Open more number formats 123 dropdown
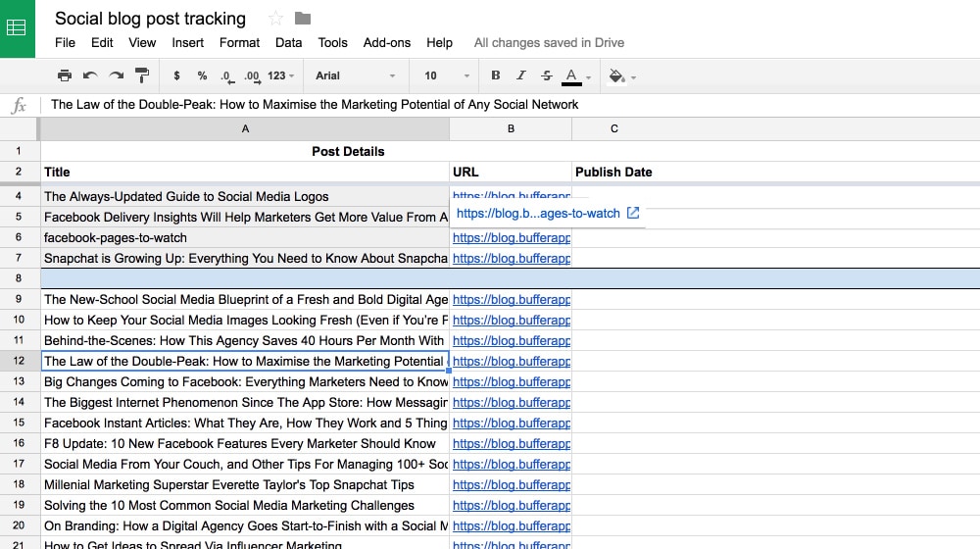The width and height of the screenshot is (980, 549). tap(280, 75)
